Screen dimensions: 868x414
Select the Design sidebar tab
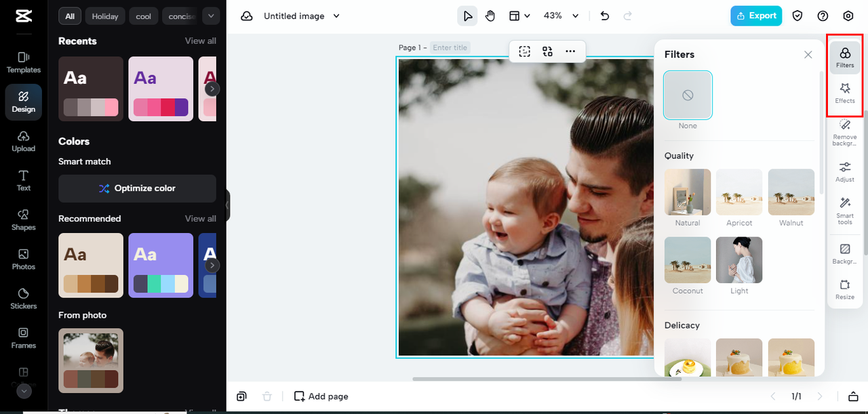24,102
